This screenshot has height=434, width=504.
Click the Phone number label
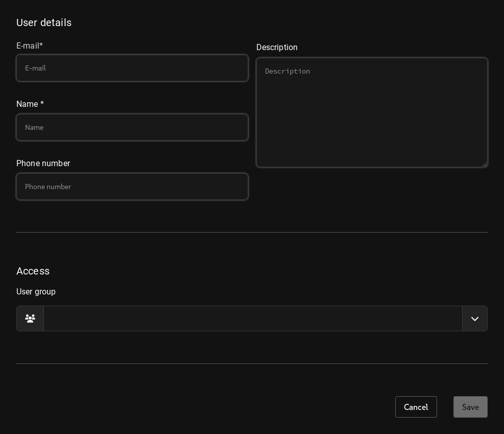click(43, 164)
